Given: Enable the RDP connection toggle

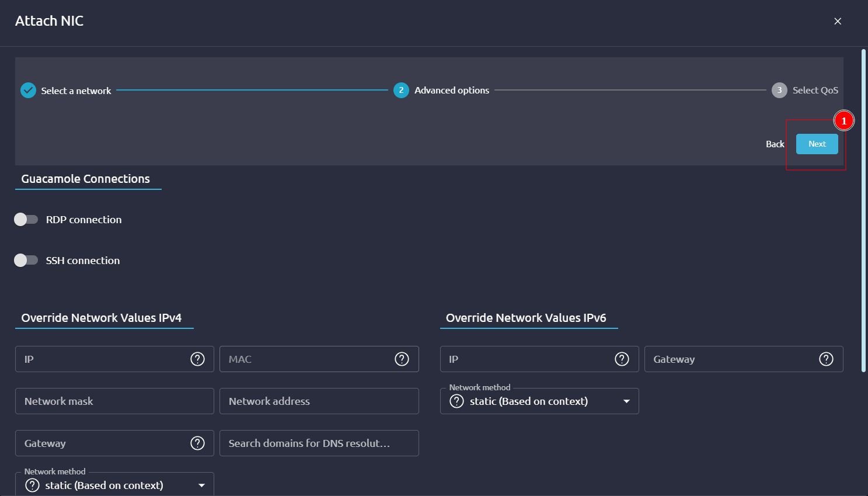Looking at the screenshot, I should coord(26,220).
